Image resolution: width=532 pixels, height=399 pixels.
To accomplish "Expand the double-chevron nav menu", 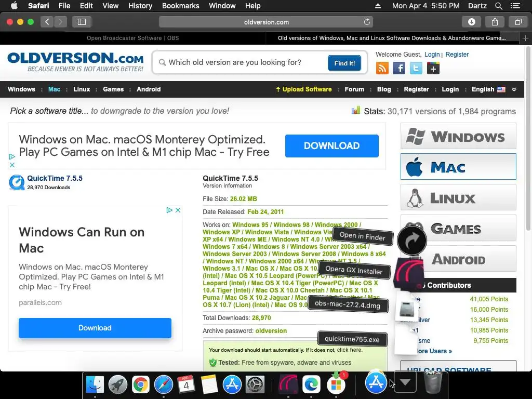I will point(514,89).
